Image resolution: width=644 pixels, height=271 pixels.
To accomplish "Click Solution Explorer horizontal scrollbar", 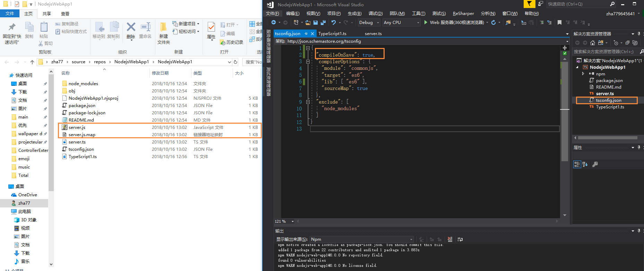I will pos(608,138).
